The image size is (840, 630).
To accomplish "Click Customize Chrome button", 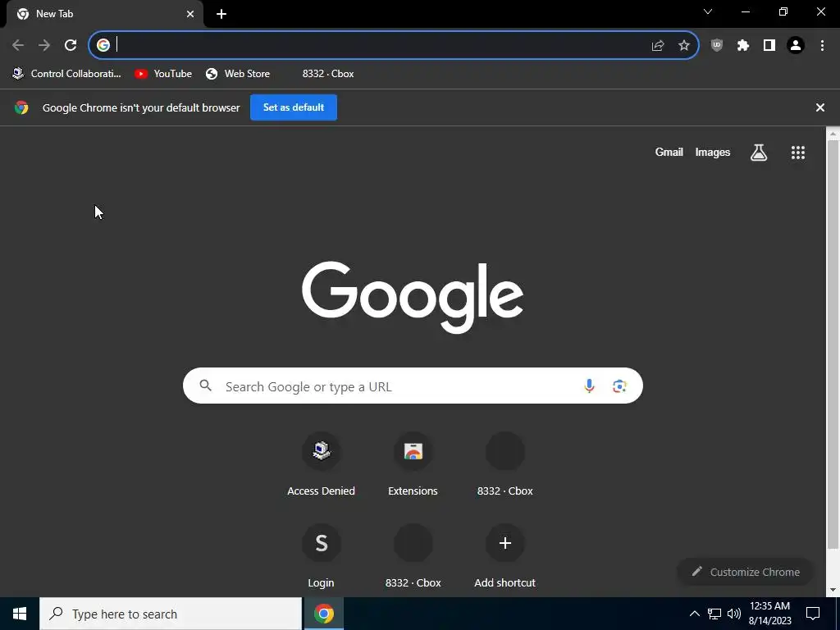I will point(745,572).
